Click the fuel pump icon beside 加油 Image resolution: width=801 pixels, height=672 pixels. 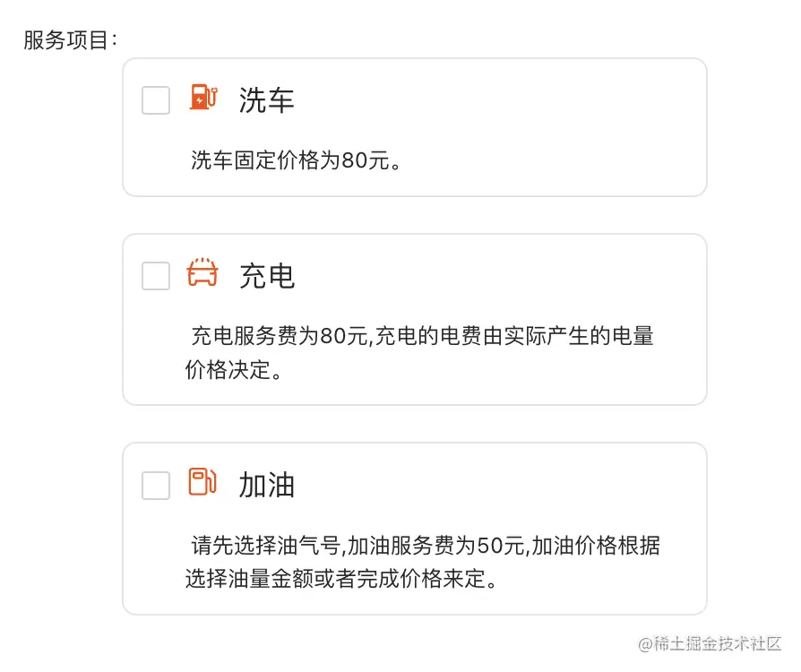click(x=202, y=482)
